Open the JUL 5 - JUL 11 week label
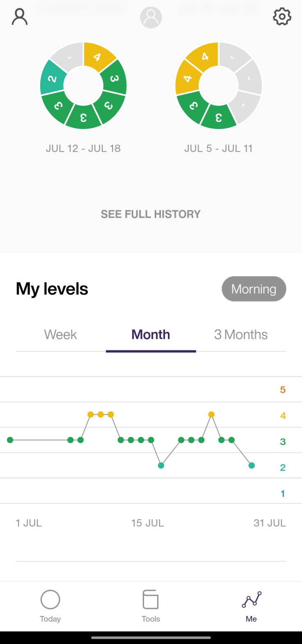The width and height of the screenshot is (302, 644). [218, 148]
